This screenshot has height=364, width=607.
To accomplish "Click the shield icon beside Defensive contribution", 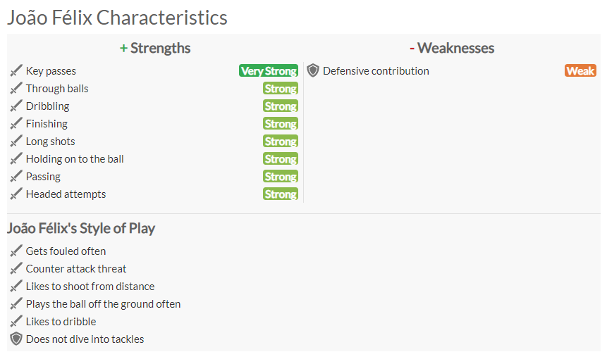I will (313, 70).
